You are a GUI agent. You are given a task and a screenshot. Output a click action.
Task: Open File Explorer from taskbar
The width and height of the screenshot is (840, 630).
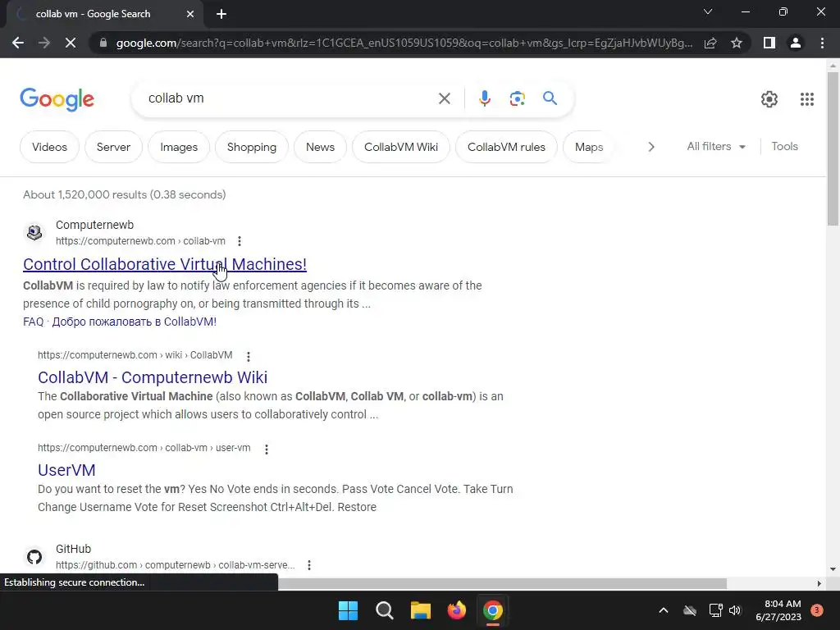(421, 610)
